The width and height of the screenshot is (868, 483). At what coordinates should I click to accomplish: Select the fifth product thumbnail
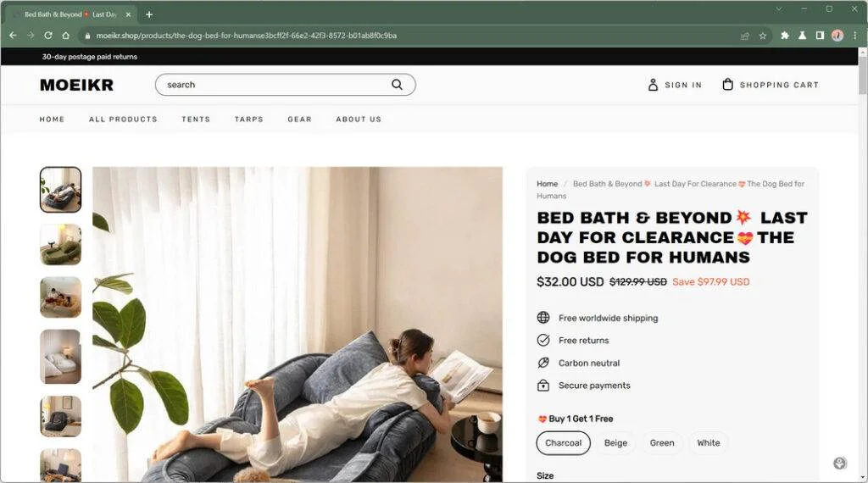tap(60, 417)
